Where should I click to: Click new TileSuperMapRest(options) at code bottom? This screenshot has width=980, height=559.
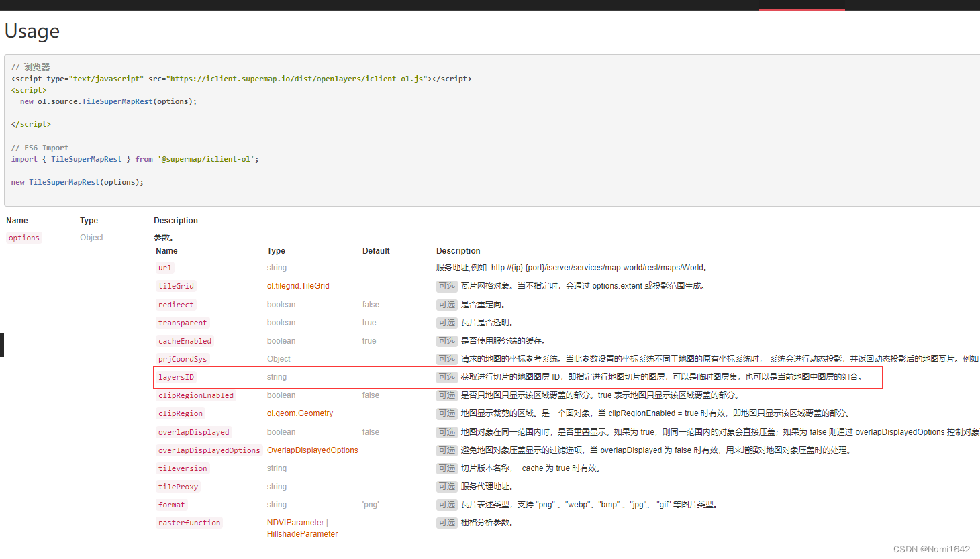pos(77,182)
